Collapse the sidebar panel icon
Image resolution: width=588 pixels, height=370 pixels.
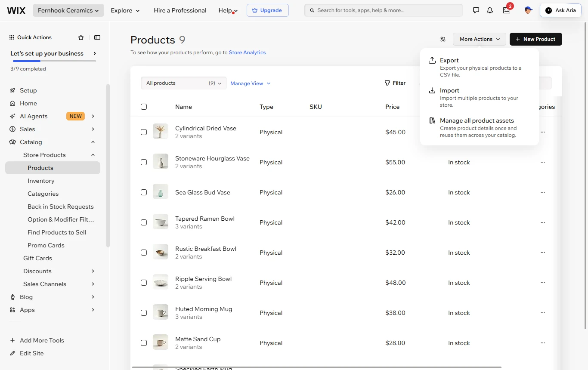pos(97,37)
